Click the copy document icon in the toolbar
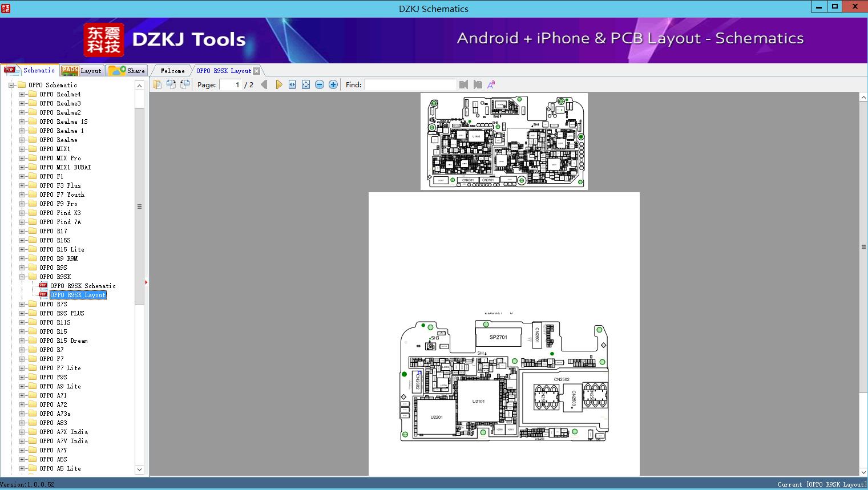 158,84
